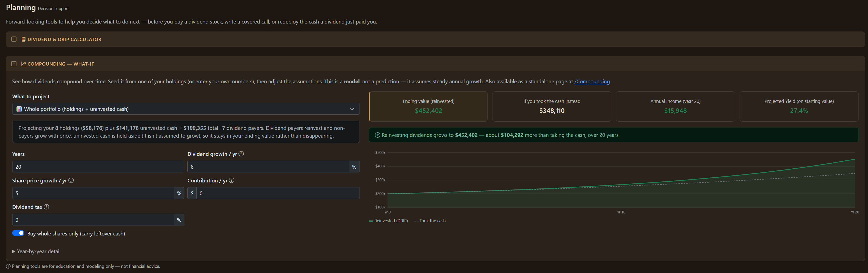
Task: Click the Contribution / yr input field
Action: click(278, 193)
